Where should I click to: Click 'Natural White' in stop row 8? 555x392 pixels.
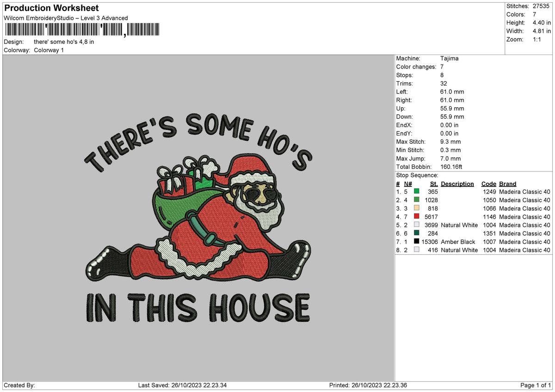(459, 250)
